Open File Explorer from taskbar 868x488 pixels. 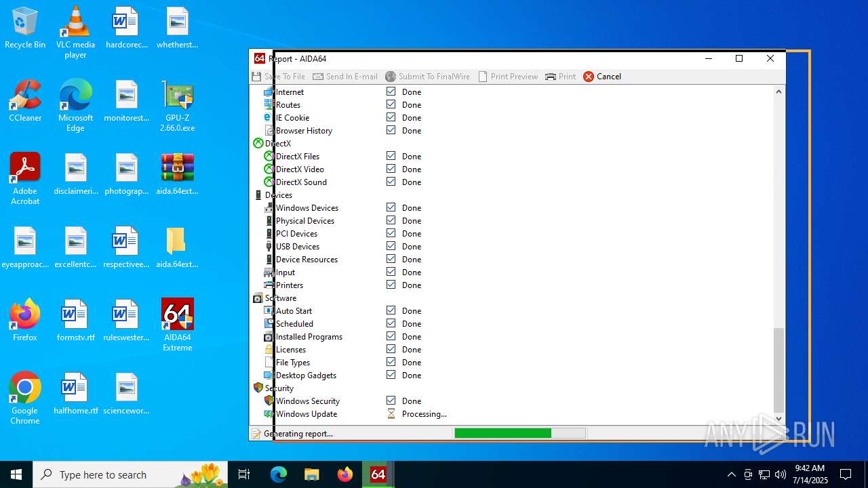(x=312, y=474)
